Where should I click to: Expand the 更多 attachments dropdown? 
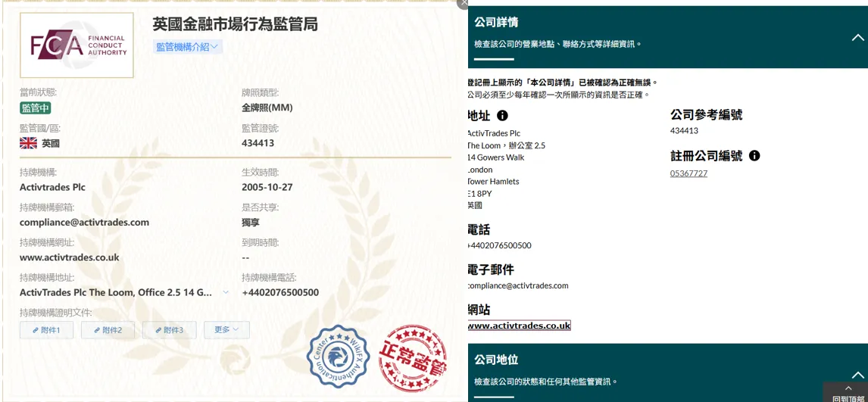(x=226, y=330)
